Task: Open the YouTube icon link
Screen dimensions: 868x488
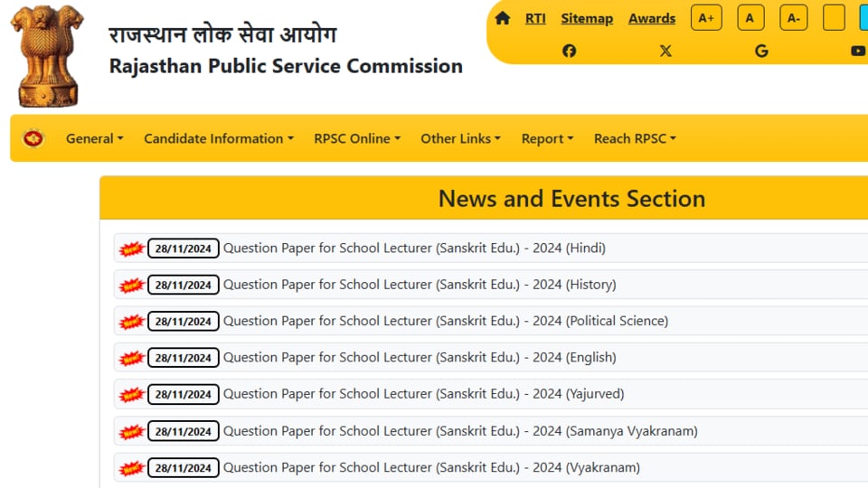Action: (858, 51)
